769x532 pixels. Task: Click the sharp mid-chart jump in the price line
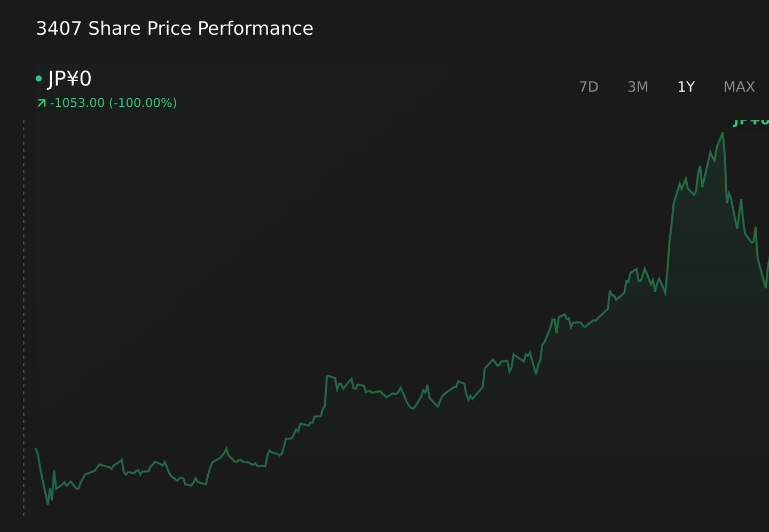tap(326, 391)
